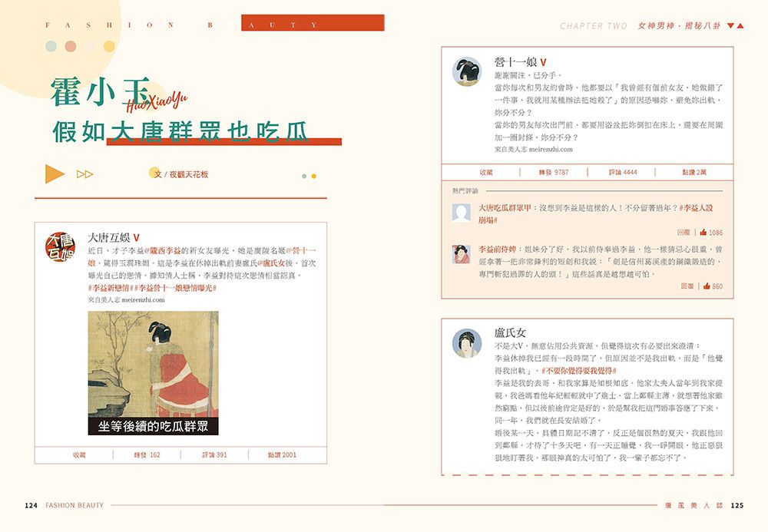The image size is (768, 532).
Task: Click the V badge beside 大唐互娛
Action: (136, 238)
